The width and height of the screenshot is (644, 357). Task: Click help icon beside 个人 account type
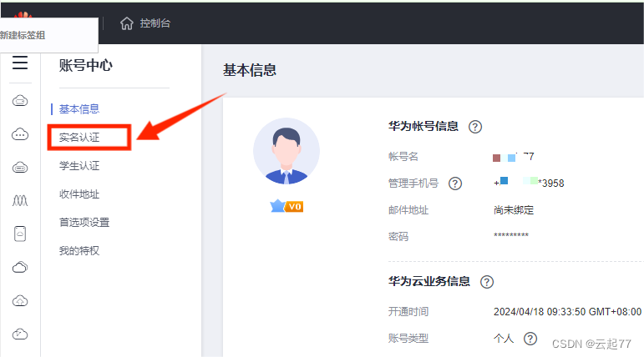click(530, 339)
